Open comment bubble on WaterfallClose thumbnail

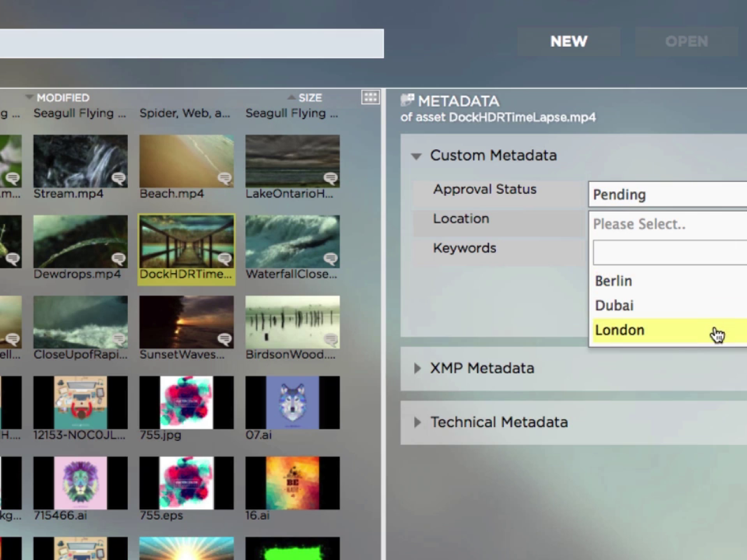point(331,259)
